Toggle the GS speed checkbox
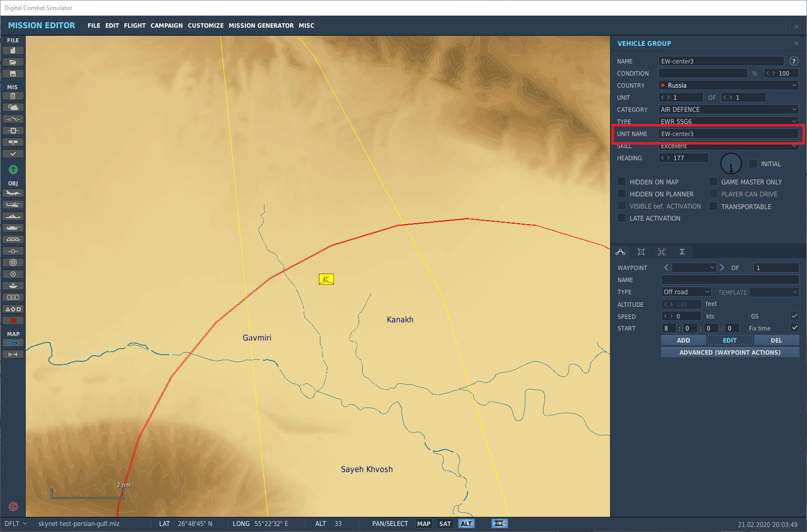The height and width of the screenshot is (532, 807). pyautogui.click(x=794, y=316)
